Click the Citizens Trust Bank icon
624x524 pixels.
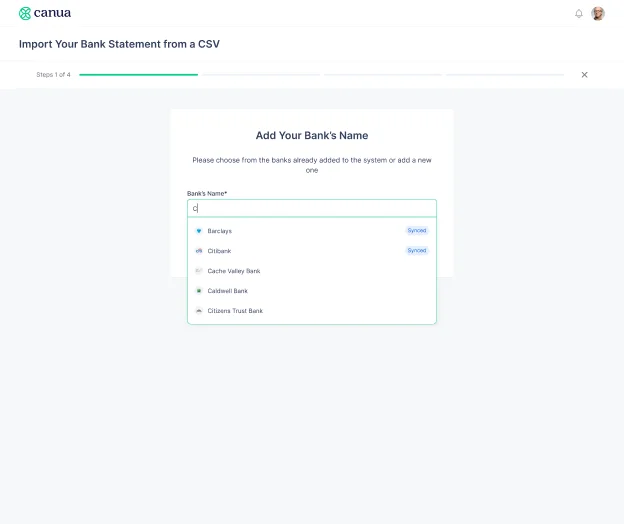[x=199, y=311]
